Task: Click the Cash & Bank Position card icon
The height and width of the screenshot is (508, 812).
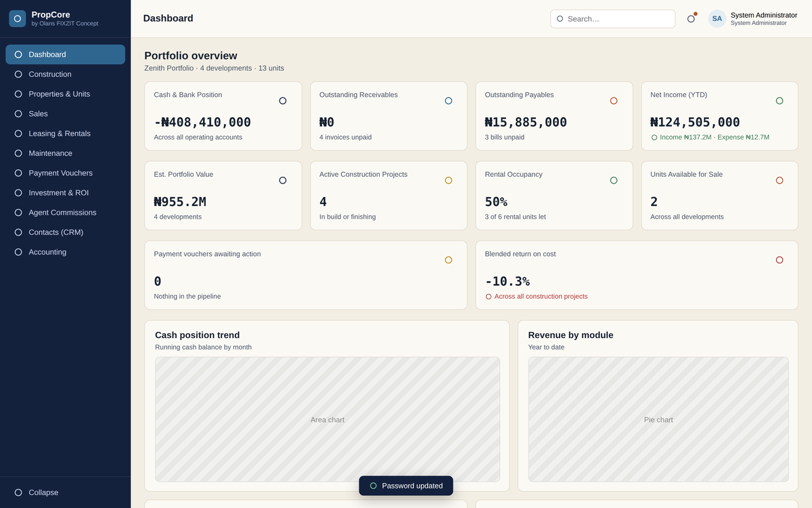Action: click(283, 101)
